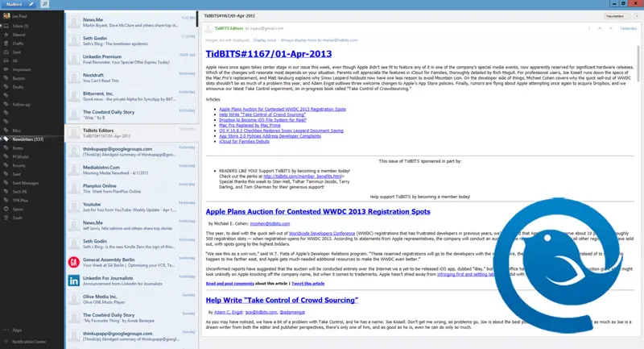
Task: Open OS X 10.8.3 Checkbox article link
Action: pyautogui.click(x=281, y=131)
